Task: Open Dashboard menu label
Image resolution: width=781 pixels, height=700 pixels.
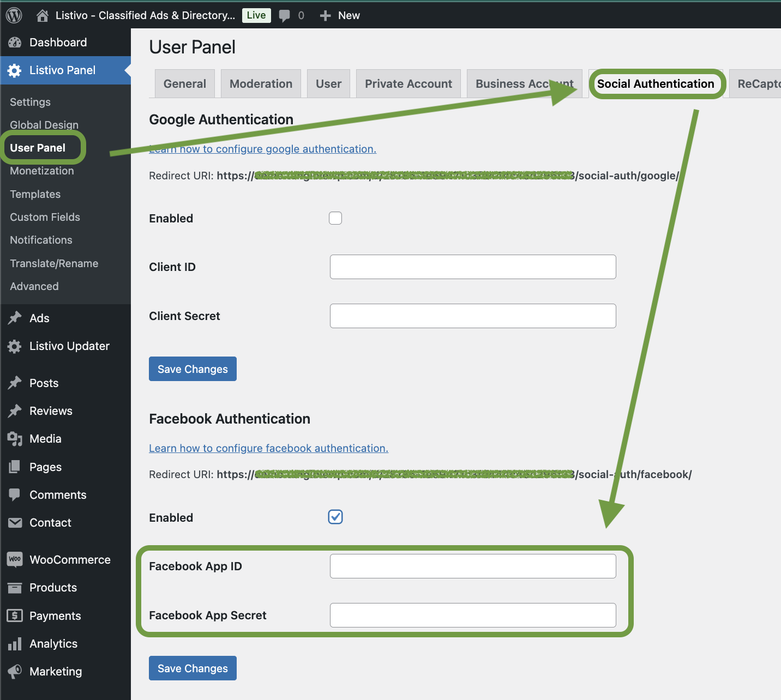Action: [58, 43]
